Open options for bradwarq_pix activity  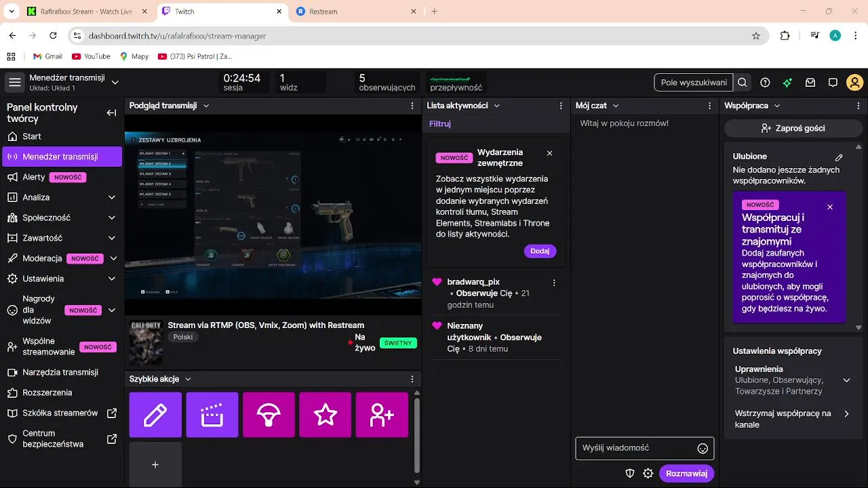click(x=554, y=283)
